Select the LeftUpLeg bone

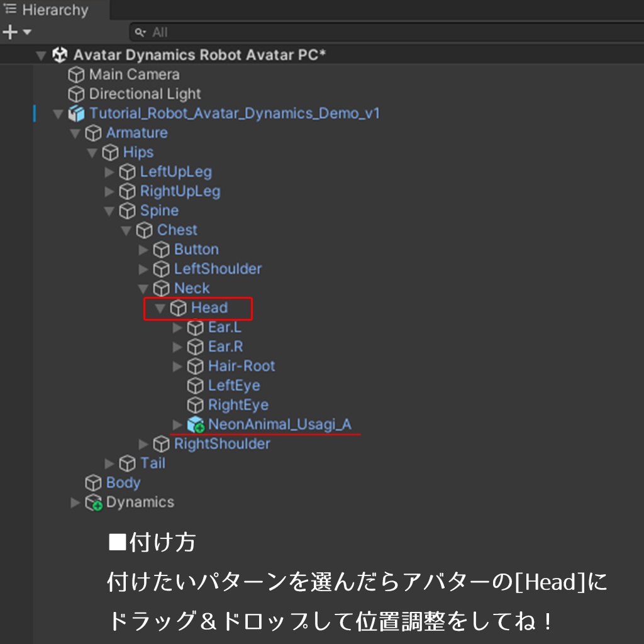click(176, 172)
